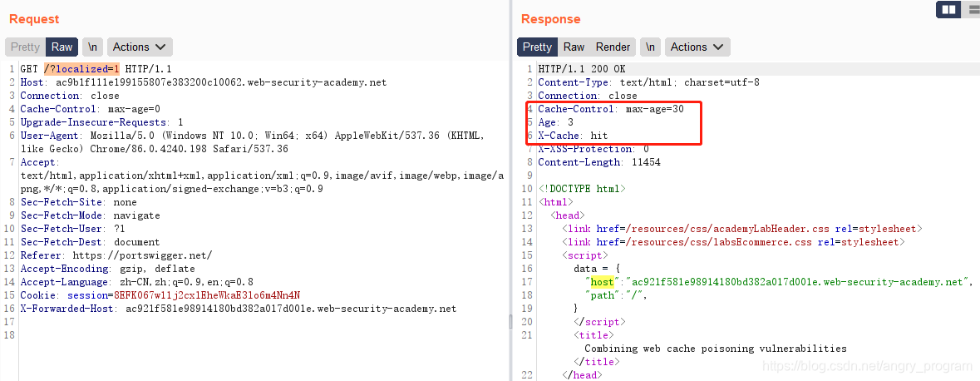Image resolution: width=980 pixels, height=381 pixels.
Task: Click the Connection: close response header
Action: tap(588, 96)
